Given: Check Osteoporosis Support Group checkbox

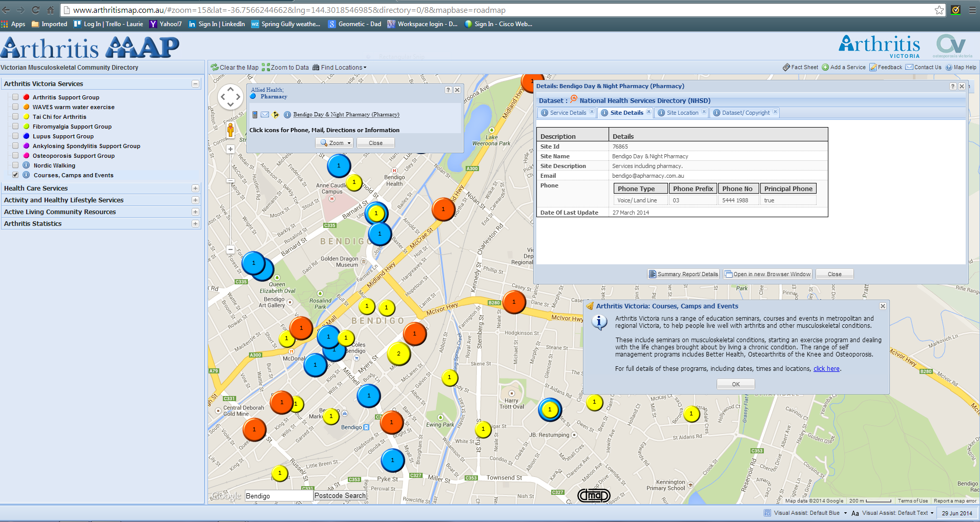Looking at the screenshot, I should 15,155.
